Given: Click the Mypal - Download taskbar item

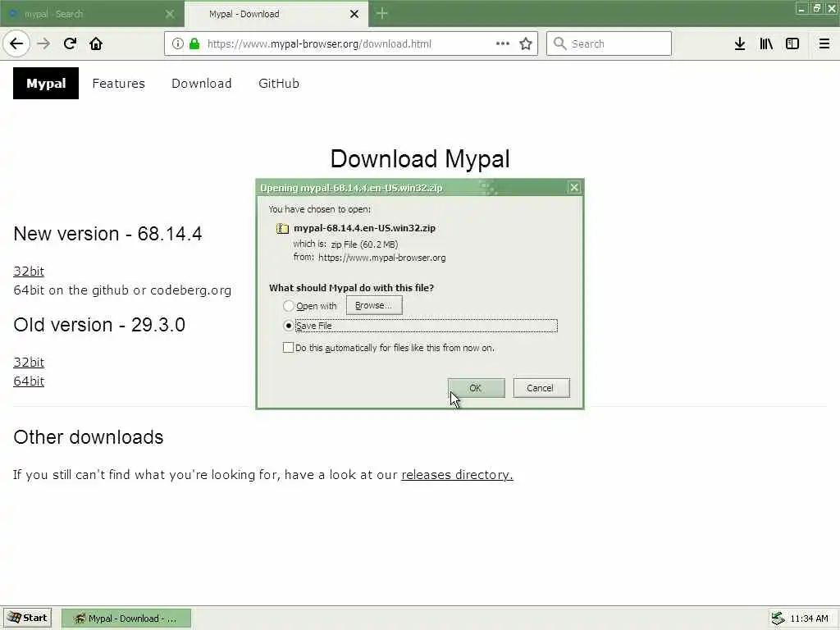Looking at the screenshot, I should tap(126, 619).
